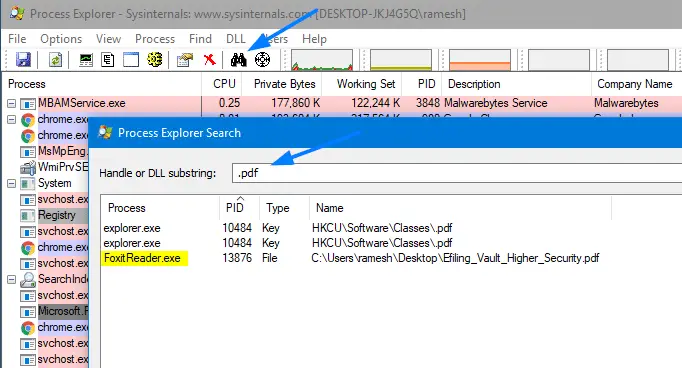Open the Help menu
The image size is (682, 368).
[314, 39]
